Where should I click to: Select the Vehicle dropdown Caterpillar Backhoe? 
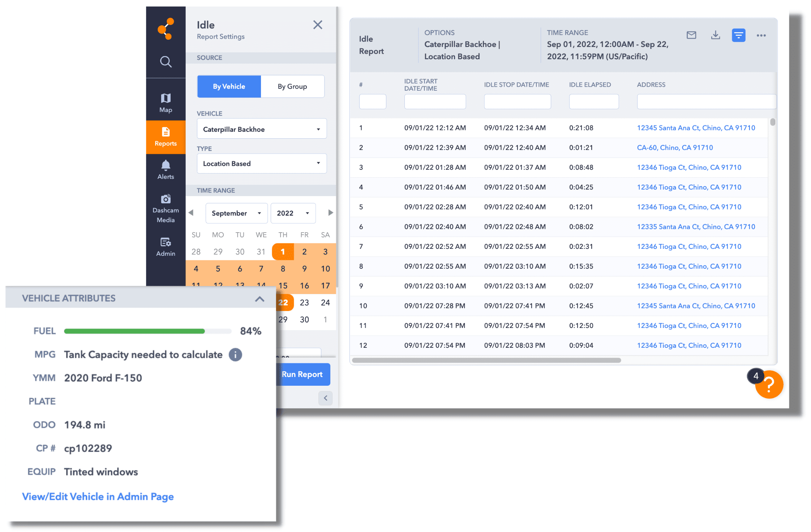tap(262, 129)
